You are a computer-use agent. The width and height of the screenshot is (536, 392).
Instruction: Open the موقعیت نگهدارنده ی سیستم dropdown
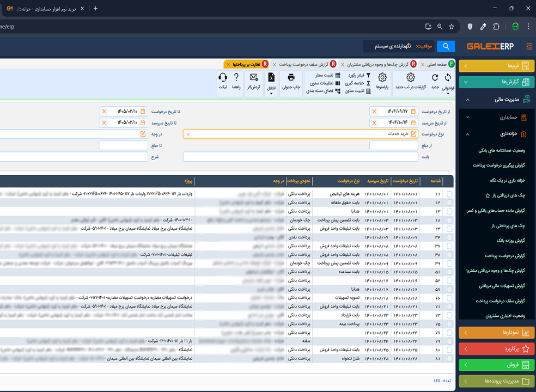pyautogui.click(x=399, y=46)
